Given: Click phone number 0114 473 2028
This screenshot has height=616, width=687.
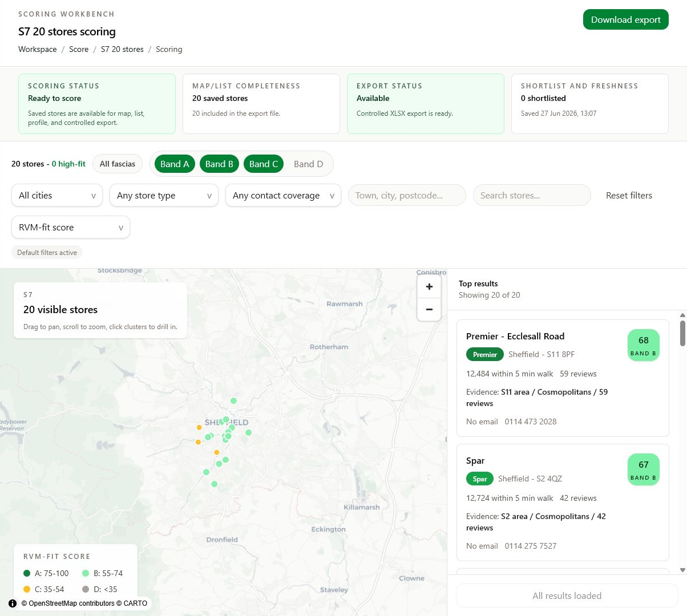Looking at the screenshot, I should (531, 422).
